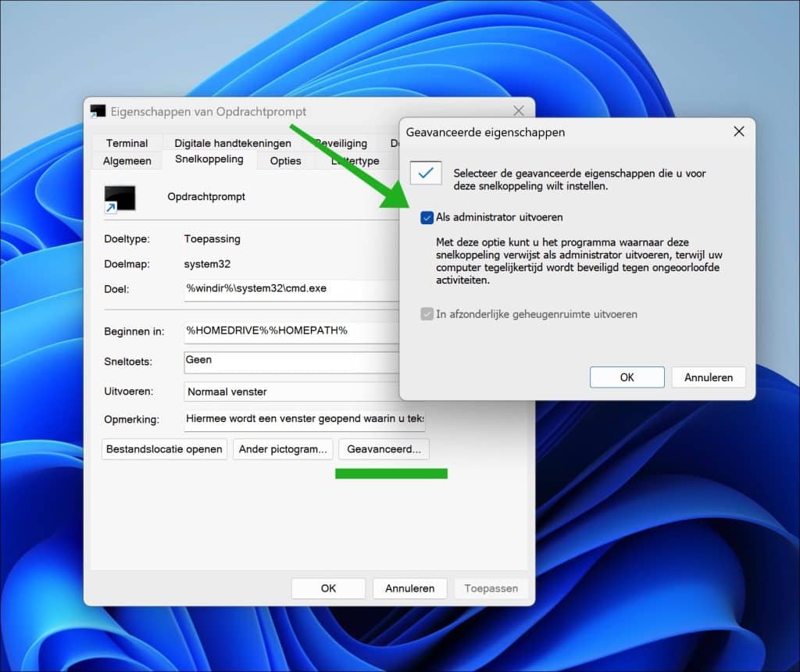Click the large checkmark icon in Geavanceerde eigenschappen
Image resolution: width=800 pixels, height=672 pixels.
pyautogui.click(x=426, y=173)
